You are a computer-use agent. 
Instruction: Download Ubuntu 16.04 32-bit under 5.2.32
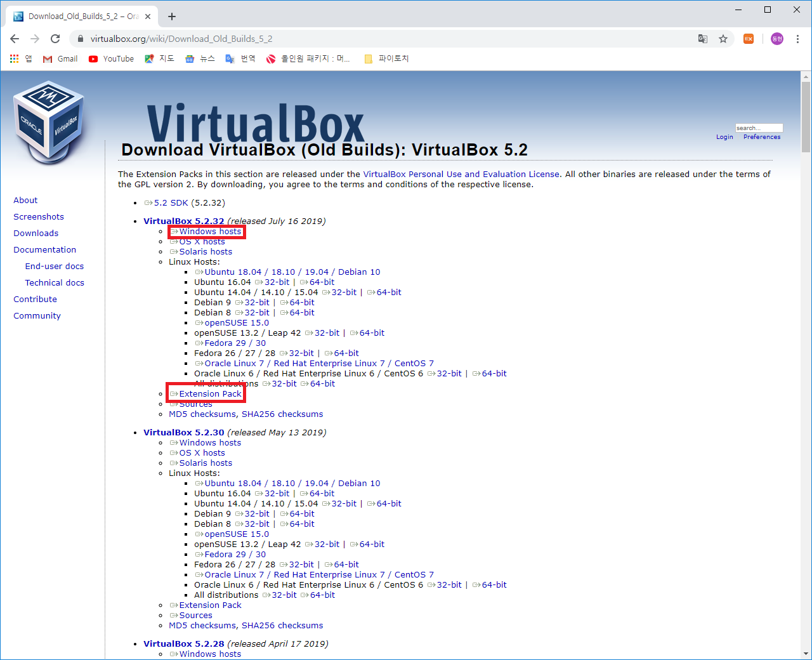(x=272, y=282)
